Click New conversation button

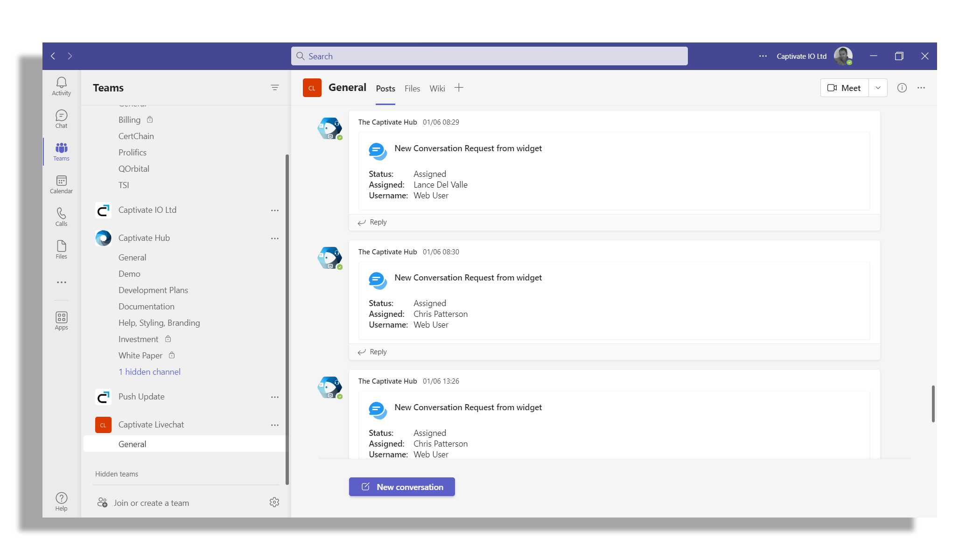tap(402, 487)
